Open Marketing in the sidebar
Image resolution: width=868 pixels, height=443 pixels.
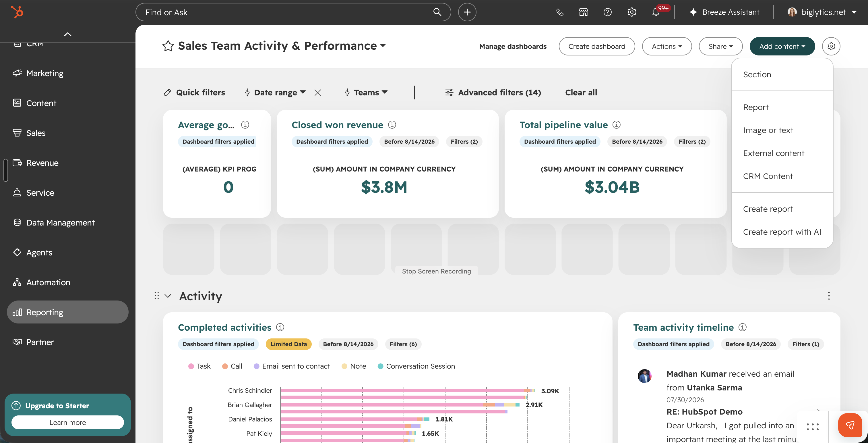pyautogui.click(x=67, y=73)
